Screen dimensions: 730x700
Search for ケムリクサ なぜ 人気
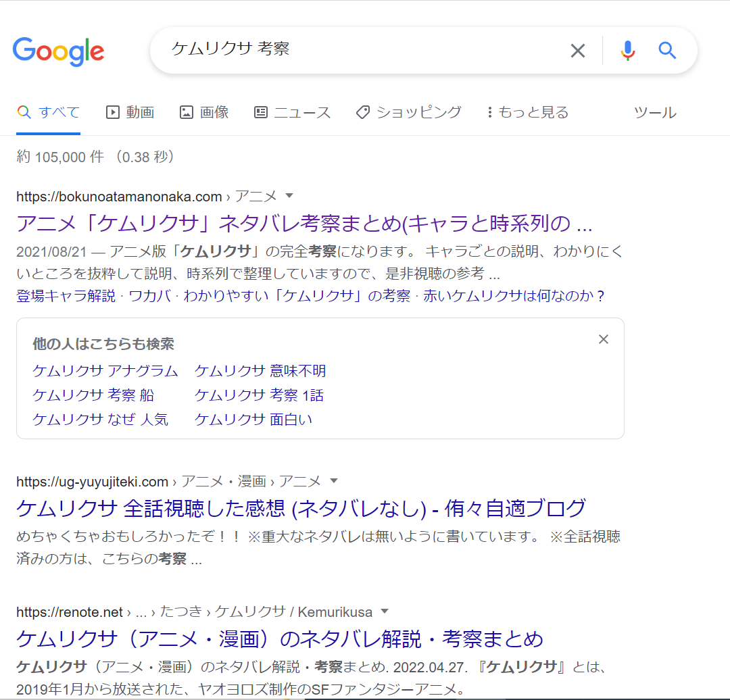(100, 420)
